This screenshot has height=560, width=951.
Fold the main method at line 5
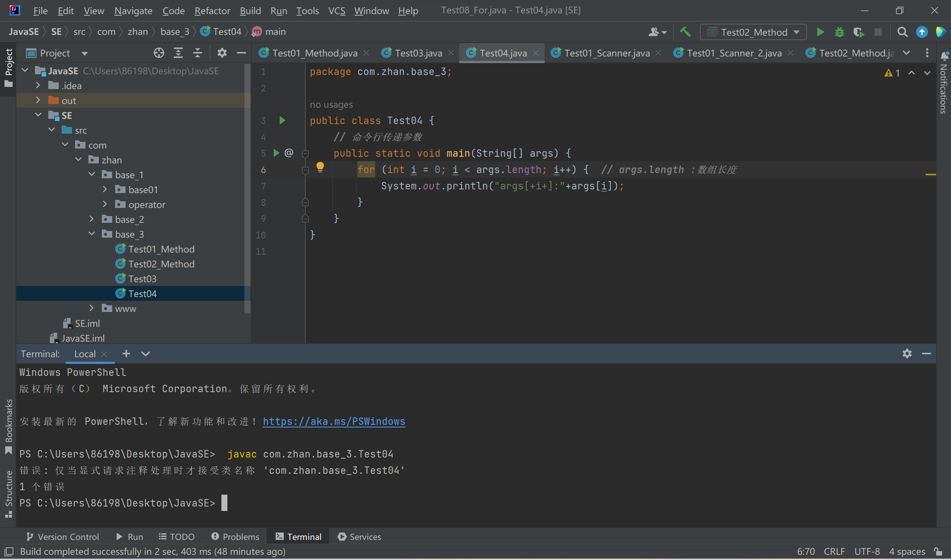point(305,154)
